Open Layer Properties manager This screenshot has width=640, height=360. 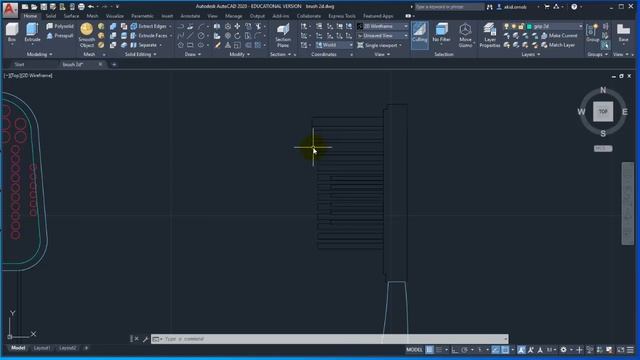pyautogui.click(x=490, y=35)
